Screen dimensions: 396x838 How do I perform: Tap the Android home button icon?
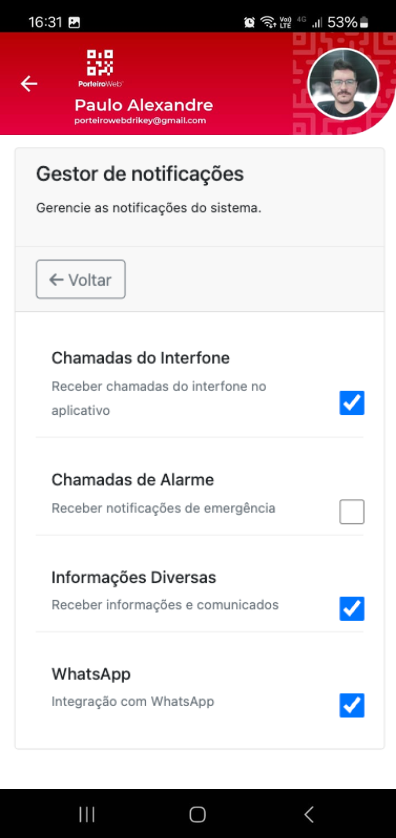198,814
